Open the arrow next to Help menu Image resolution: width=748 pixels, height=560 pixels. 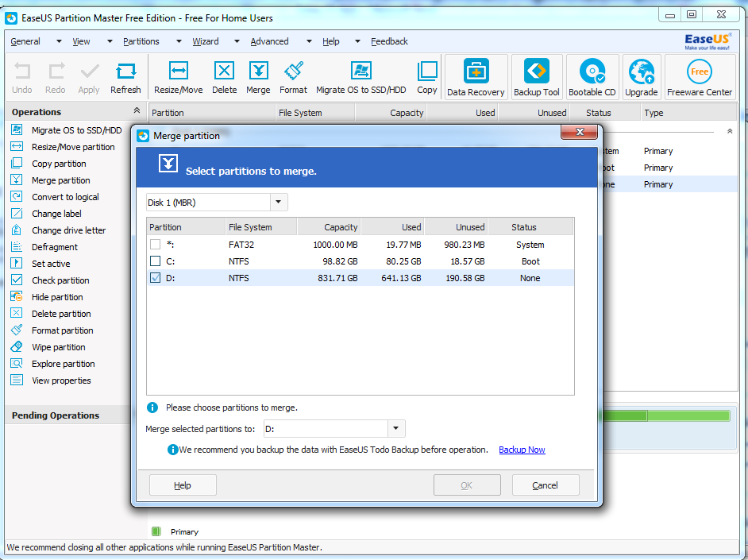click(x=357, y=41)
